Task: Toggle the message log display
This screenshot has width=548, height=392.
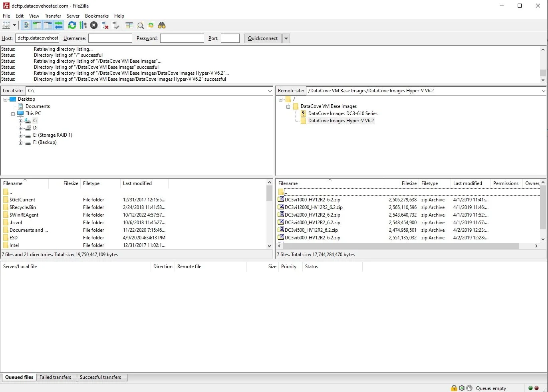Action: [26, 25]
